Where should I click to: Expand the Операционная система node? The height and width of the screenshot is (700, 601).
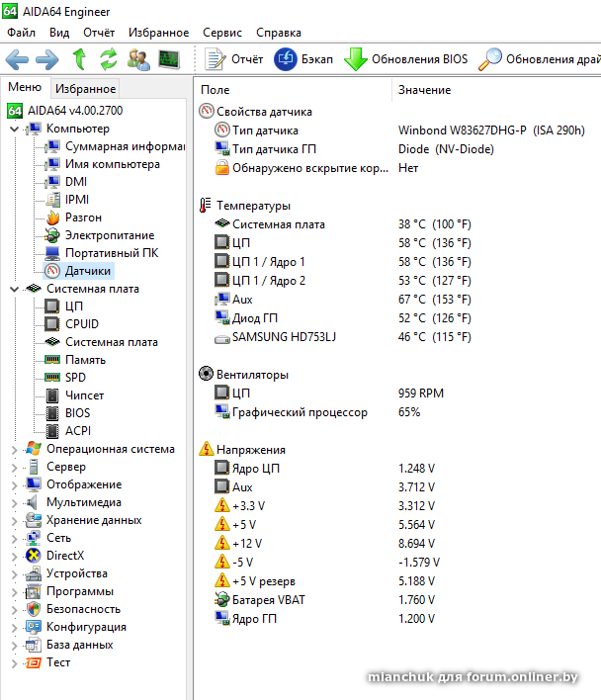click(x=14, y=450)
